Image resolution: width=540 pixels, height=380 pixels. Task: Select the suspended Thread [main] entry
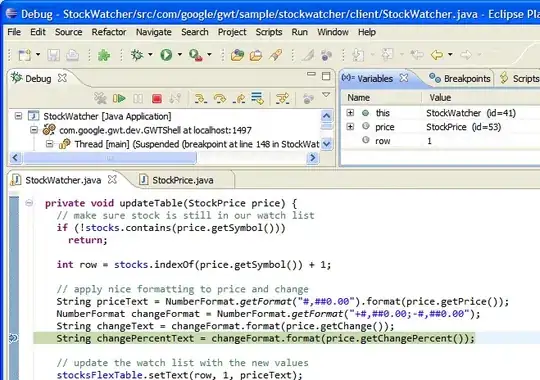(197, 144)
